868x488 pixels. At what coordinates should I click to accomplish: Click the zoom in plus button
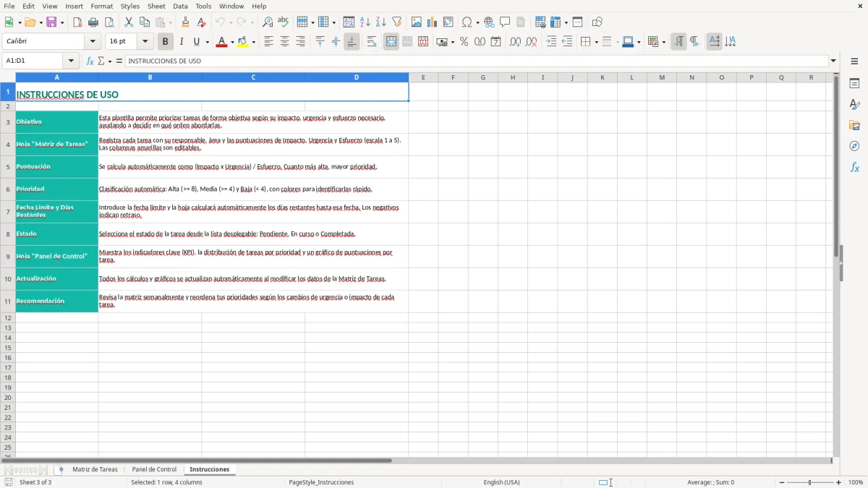pyautogui.click(x=839, y=482)
